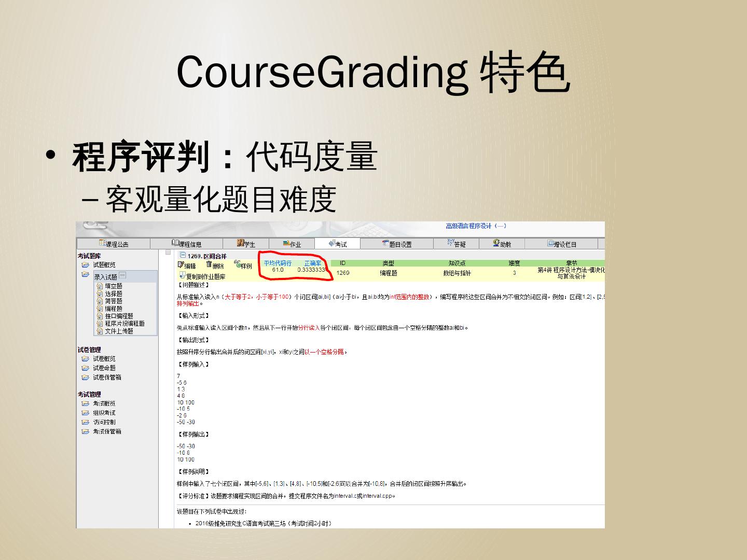This screenshot has height=560, width=747.
Task: Click the 考试题库 section heading
Action: point(89,256)
